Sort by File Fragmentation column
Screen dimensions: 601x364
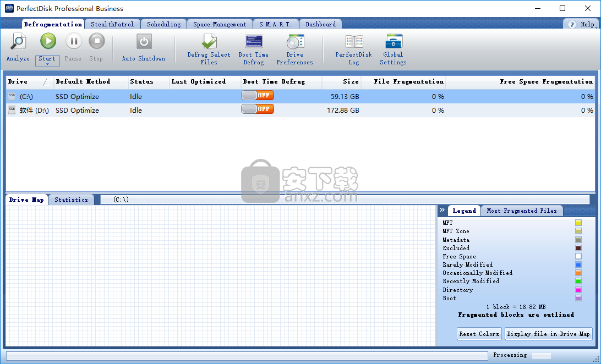click(403, 81)
